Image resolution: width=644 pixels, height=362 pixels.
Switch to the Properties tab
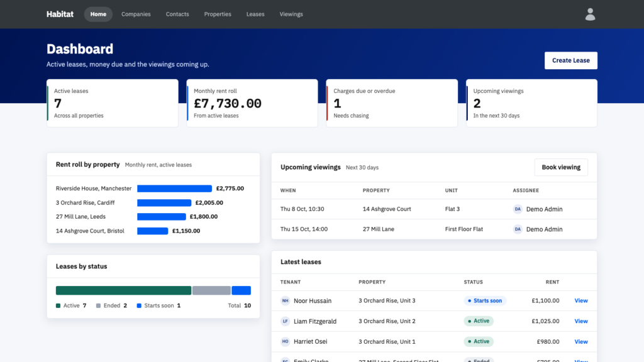click(x=218, y=14)
